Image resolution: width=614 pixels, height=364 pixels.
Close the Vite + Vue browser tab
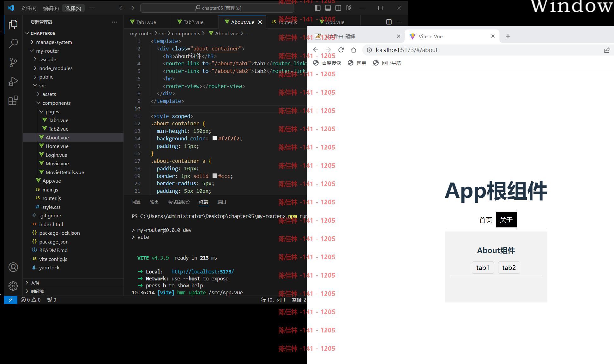point(493,36)
